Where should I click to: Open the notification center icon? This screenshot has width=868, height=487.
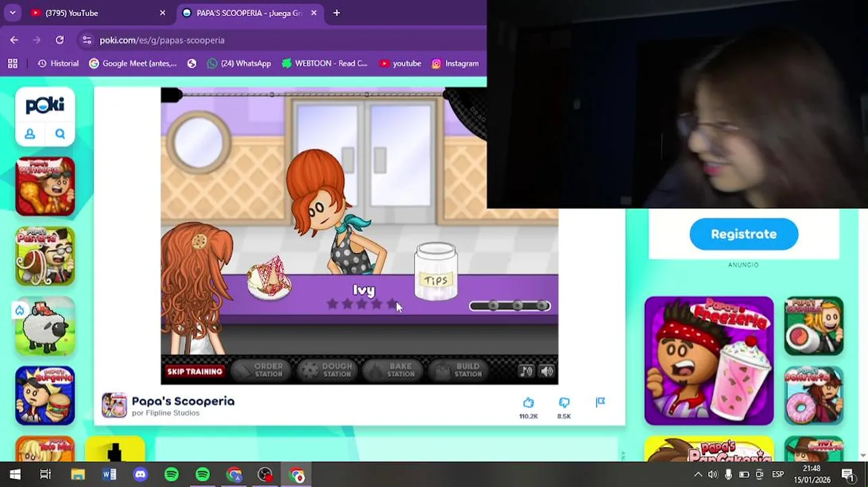848,474
